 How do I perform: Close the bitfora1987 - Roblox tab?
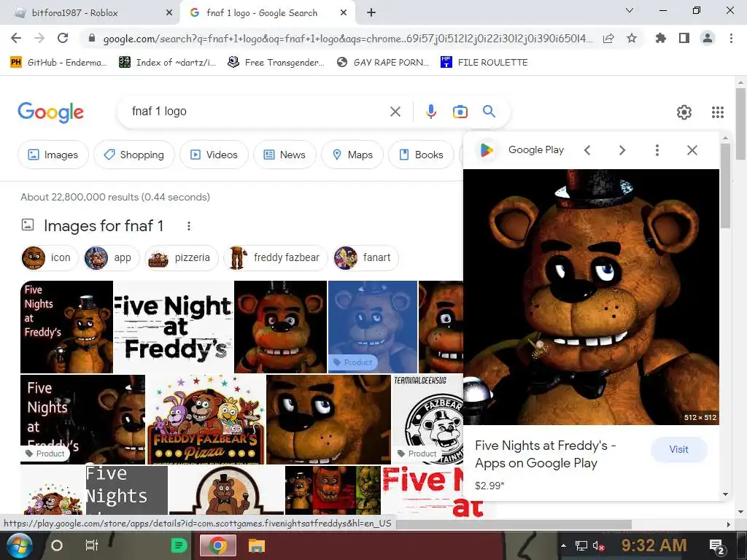point(169,13)
